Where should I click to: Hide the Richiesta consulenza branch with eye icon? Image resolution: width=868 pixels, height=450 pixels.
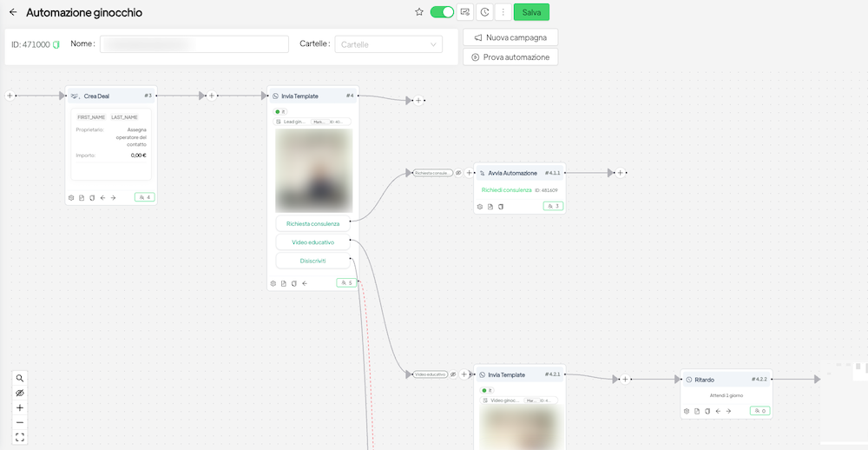(458, 173)
